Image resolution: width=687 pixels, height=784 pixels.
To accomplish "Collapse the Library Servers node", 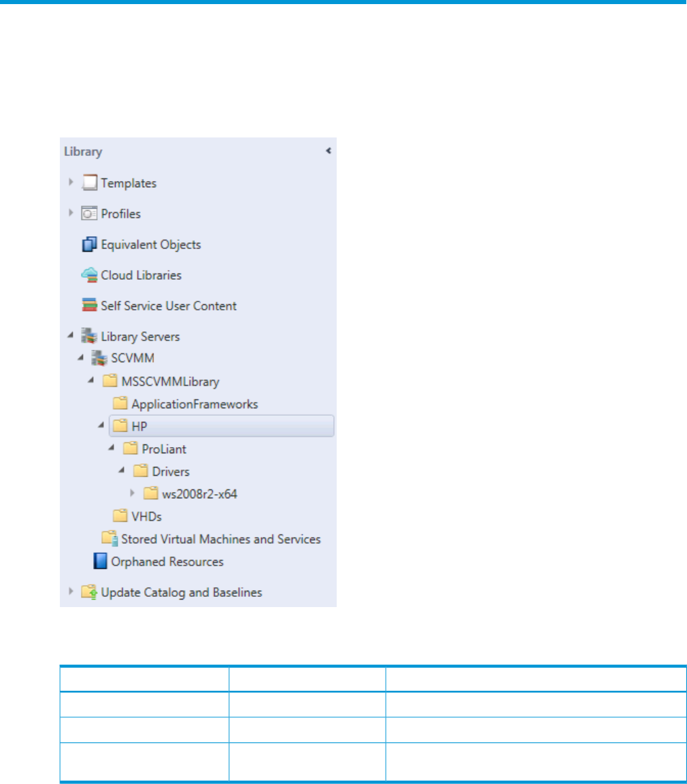I will tap(71, 335).
